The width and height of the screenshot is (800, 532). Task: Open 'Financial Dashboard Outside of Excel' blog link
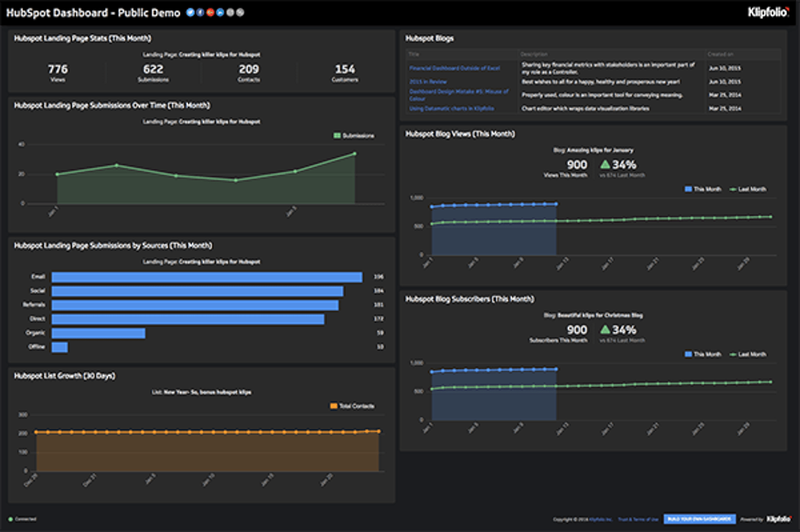(454, 68)
